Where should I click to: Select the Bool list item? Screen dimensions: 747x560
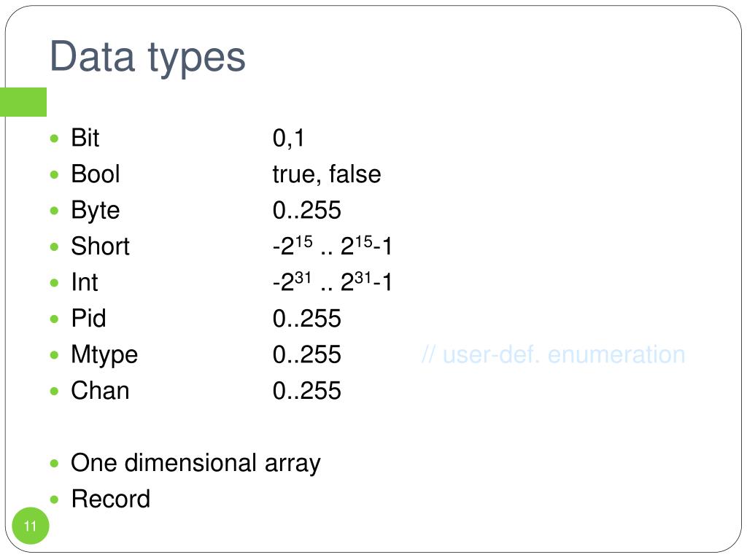96,174
